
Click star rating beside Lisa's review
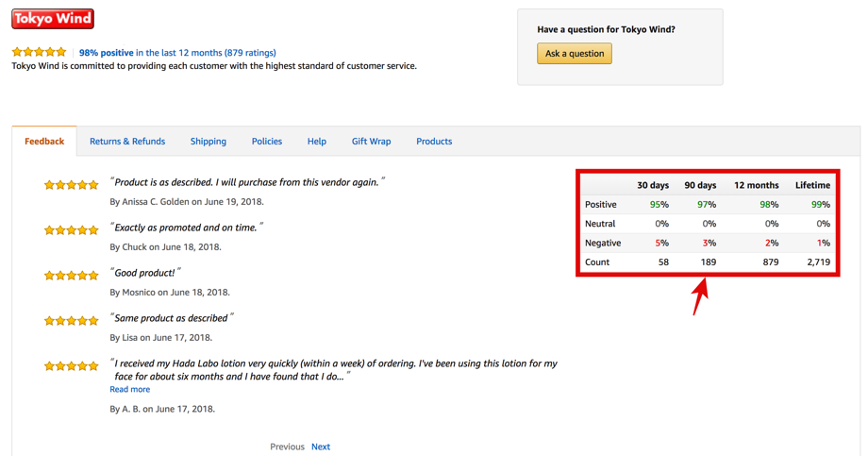click(72, 321)
